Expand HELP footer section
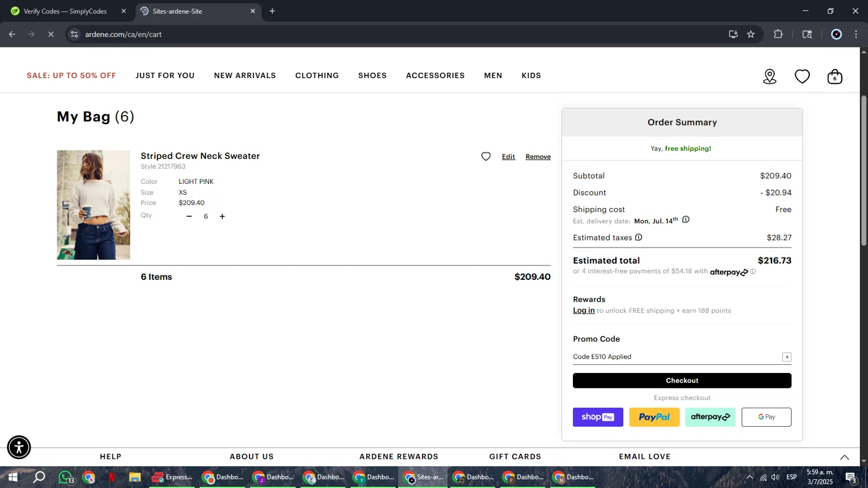 (x=111, y=457)
